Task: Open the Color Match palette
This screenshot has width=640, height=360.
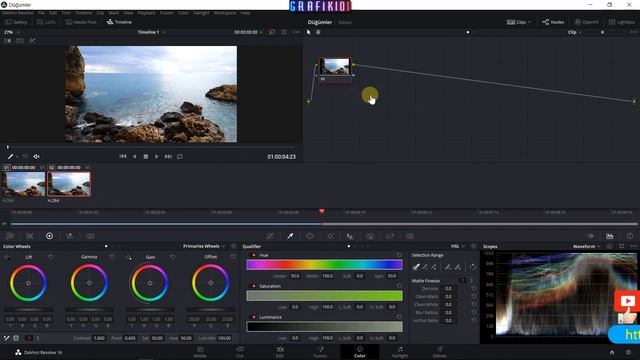Action: click(30, 236)
